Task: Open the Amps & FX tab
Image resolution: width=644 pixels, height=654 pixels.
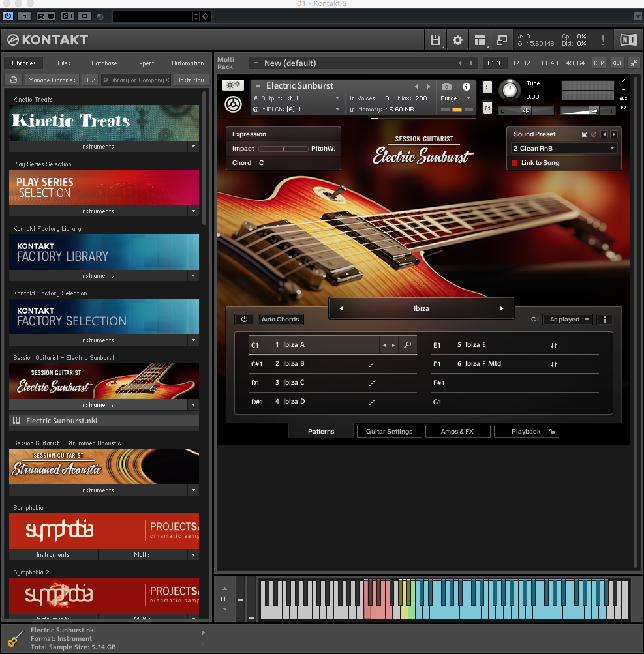Action: (457, 432)
